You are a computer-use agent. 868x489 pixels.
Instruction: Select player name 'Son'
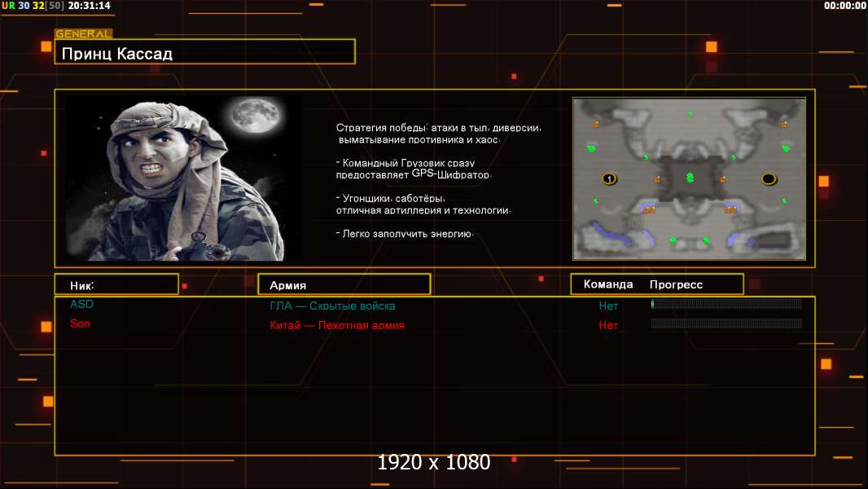pyautogui.click(x=80, y=324)
